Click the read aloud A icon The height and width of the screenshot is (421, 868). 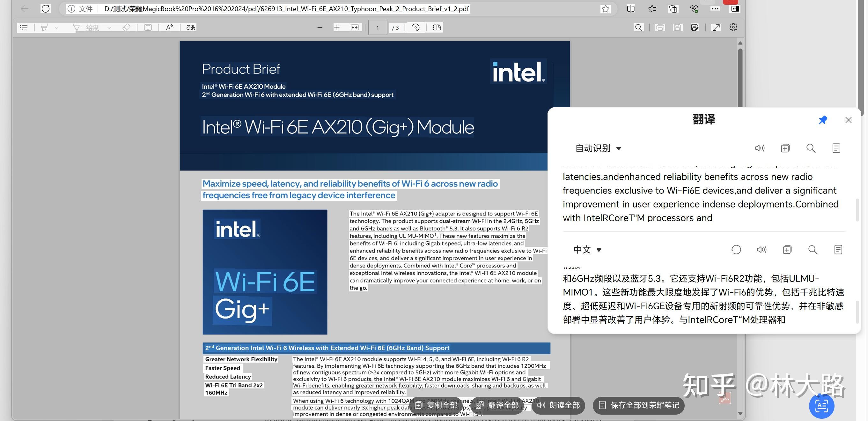pyautogui.click(x=170, y=27)
